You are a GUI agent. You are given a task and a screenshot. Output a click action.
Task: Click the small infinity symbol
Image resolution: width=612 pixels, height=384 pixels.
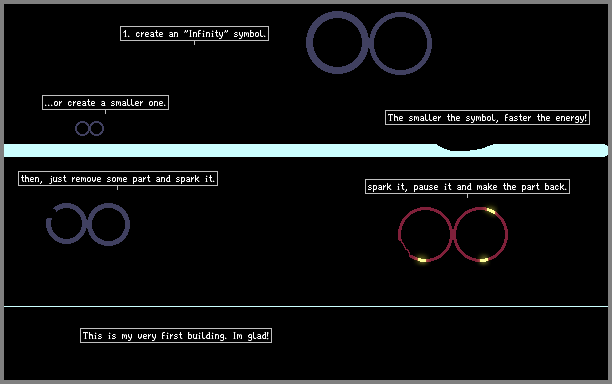pos(89,128)
